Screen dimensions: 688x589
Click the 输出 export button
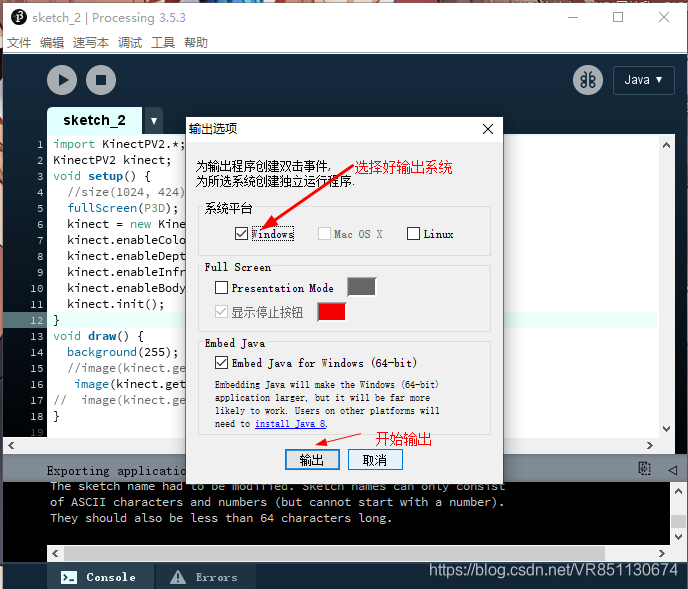pos(312,460)
